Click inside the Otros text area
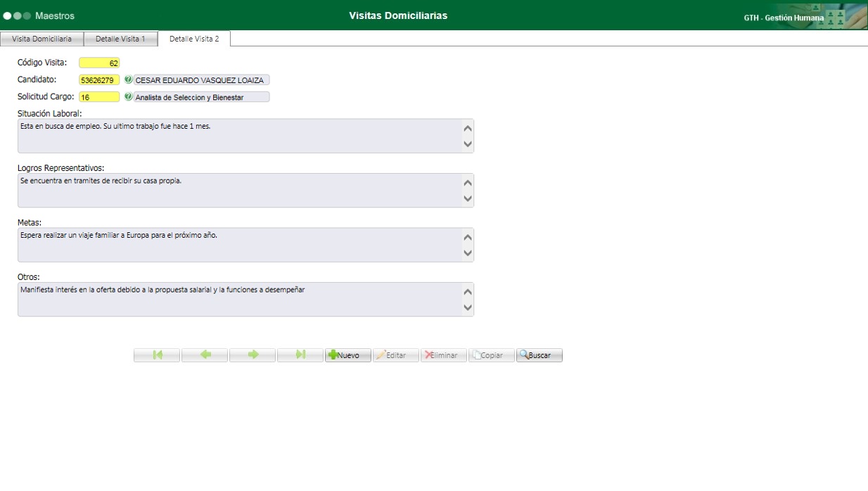The width and height of the screenshot is (868, 491). [x=245, y=300]
